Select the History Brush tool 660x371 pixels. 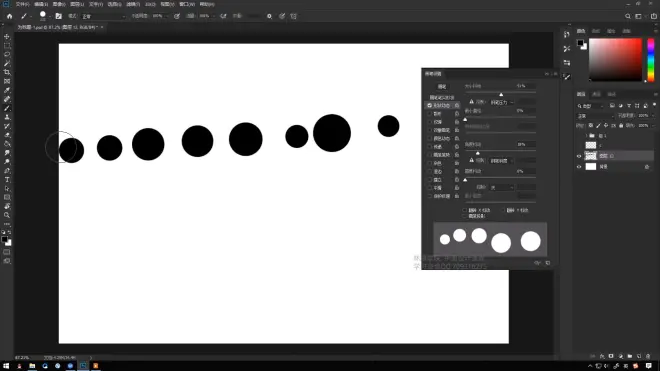click(7, 126)
